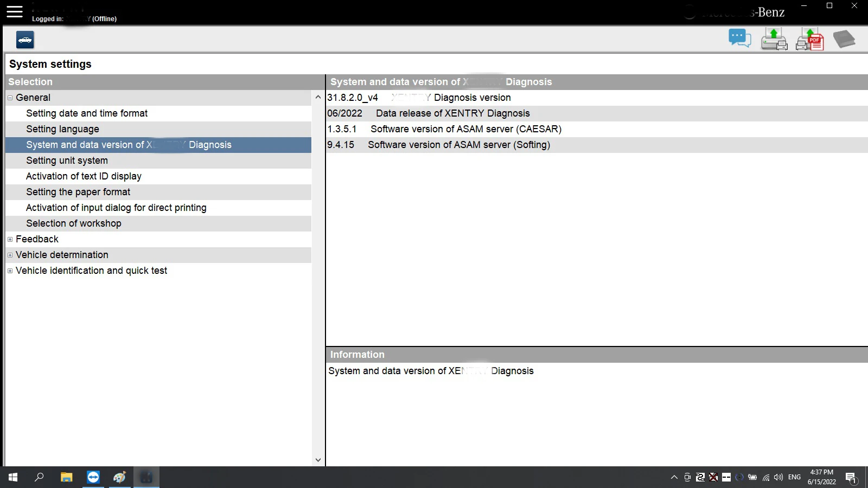Click the General tree label
Viewport: 868px width, 488px height.
[x=33, y=98]
